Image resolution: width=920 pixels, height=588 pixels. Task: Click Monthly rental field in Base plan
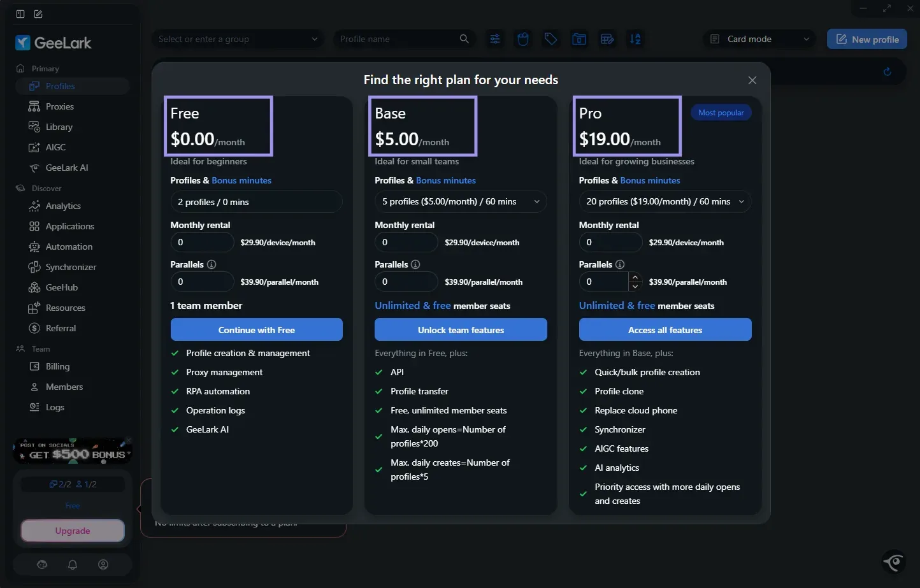pyautogui.click(x=406, y=242)
